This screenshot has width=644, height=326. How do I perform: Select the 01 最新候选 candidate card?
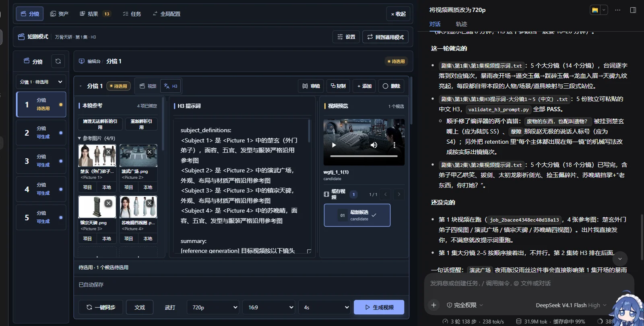coord(357,215)
